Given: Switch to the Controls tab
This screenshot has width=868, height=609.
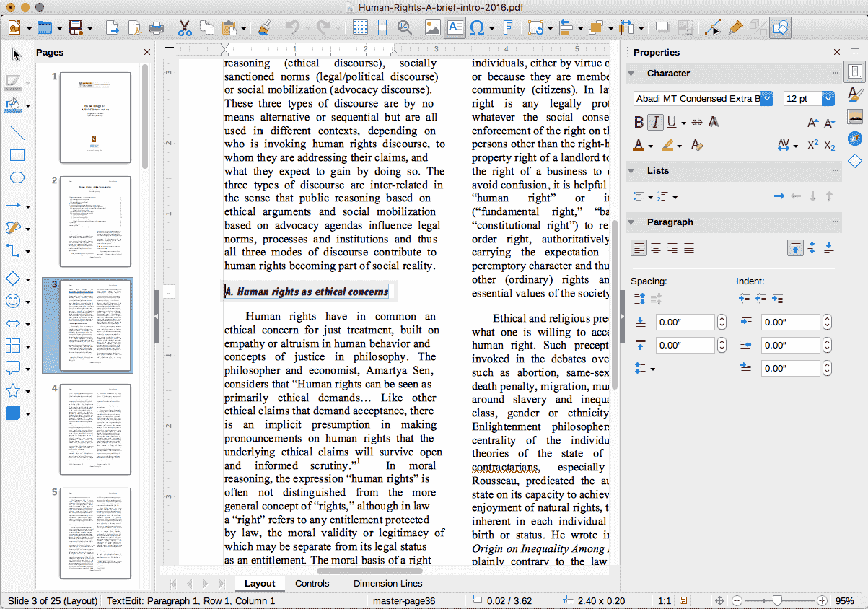Looking at the screenshot, I should coord(312,584).
